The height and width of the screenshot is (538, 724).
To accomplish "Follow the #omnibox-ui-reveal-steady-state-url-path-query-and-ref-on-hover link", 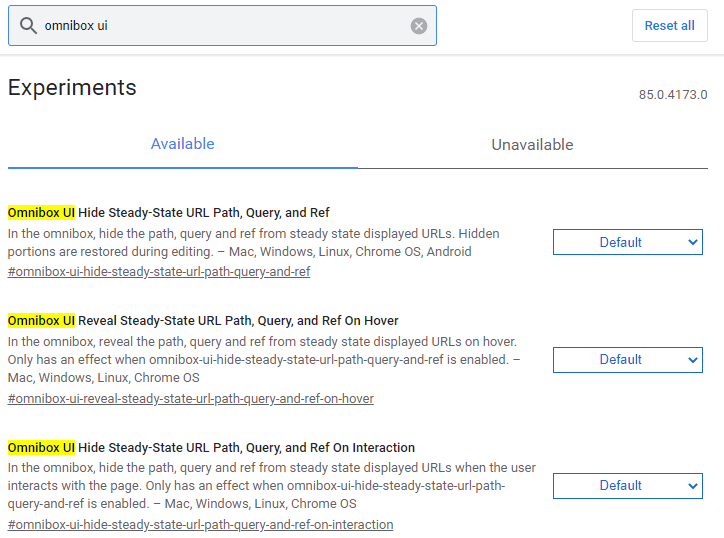I will (x=190, y=399).
